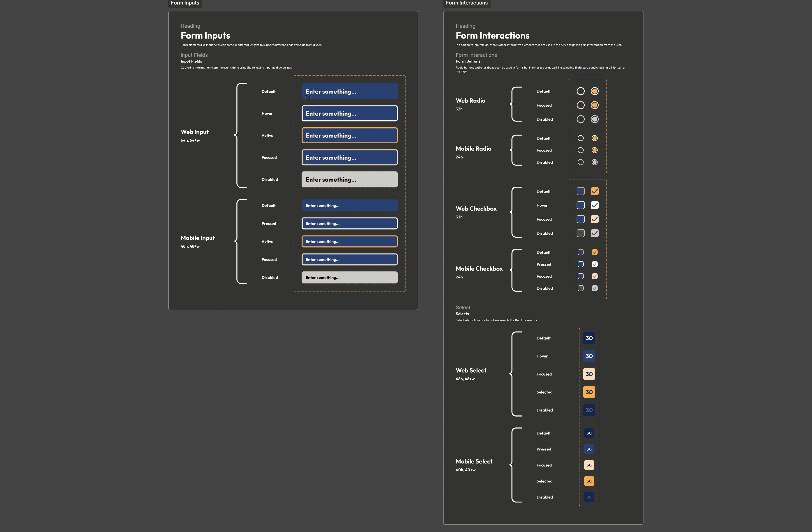Select the filled Web Radio Focused button
This screenshot has width=812, height=532.
click(x=594, y=105)
